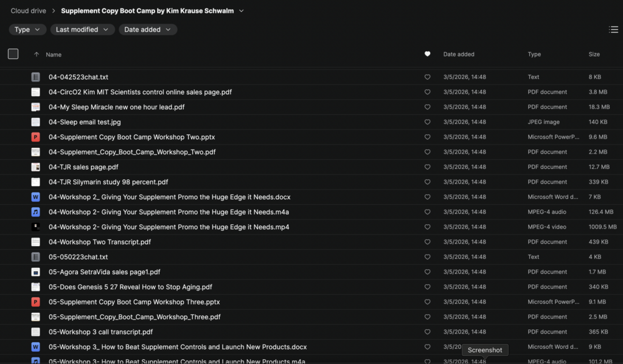Select 05-Supplement Copy Boot Camp Workshop Three.pptx name
Image resolution: width=623 pixels, height=364 pixels.
[x=134, y=302]
